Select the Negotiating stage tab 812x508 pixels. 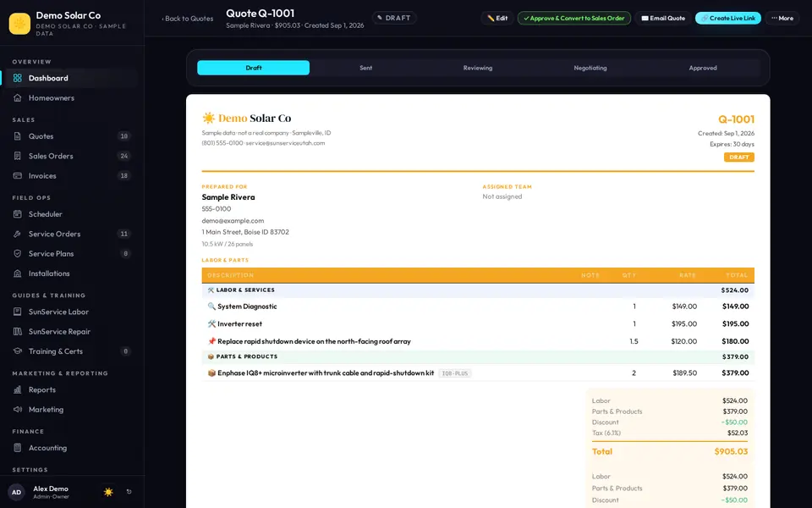point(590,68)
